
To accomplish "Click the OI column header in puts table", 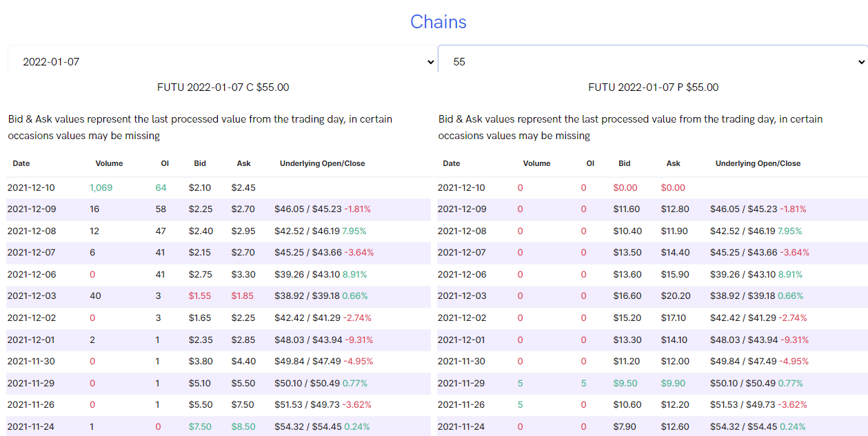I will [x=590, y=163].
